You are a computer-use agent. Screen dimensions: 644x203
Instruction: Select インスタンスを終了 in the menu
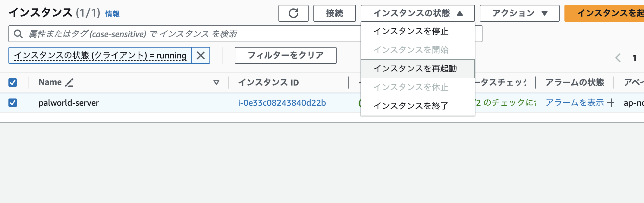411,106
